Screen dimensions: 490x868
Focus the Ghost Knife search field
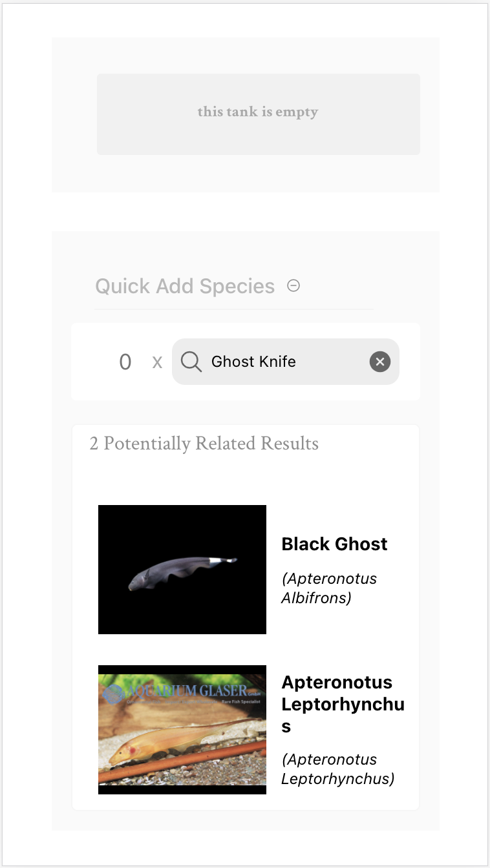click(x=284, y=362)
